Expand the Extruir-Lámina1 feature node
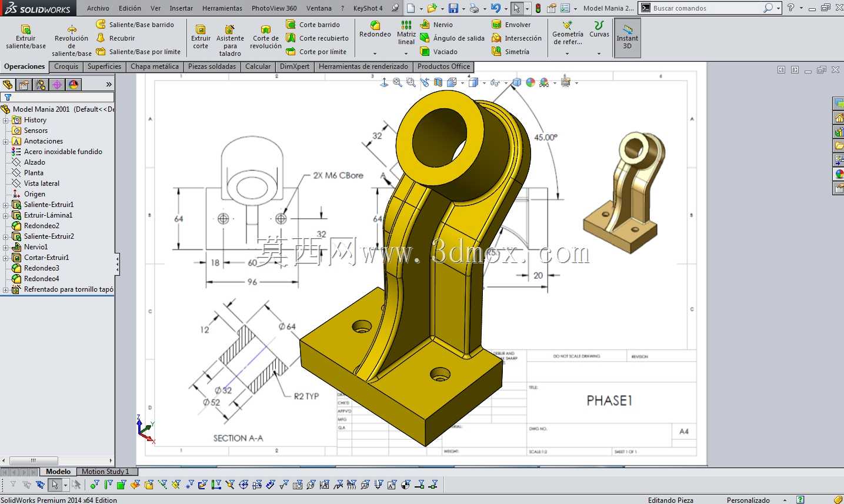The width and height of the screenshot is (844, 504). [6, 215]
